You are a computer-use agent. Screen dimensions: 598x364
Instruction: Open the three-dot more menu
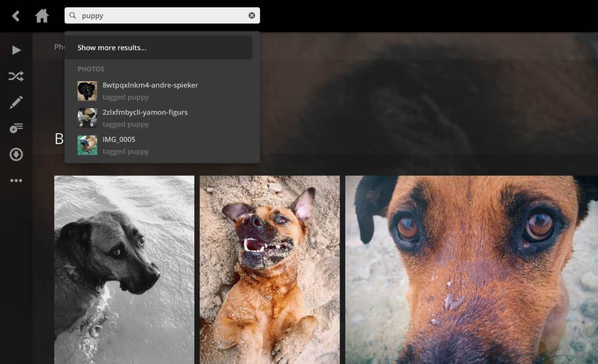point(16,180)
